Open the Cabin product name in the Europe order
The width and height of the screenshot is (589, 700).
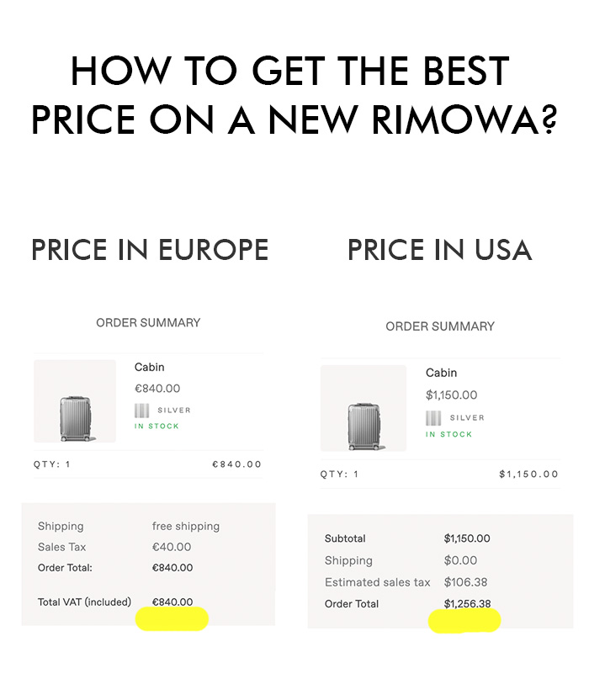[150, 367]
